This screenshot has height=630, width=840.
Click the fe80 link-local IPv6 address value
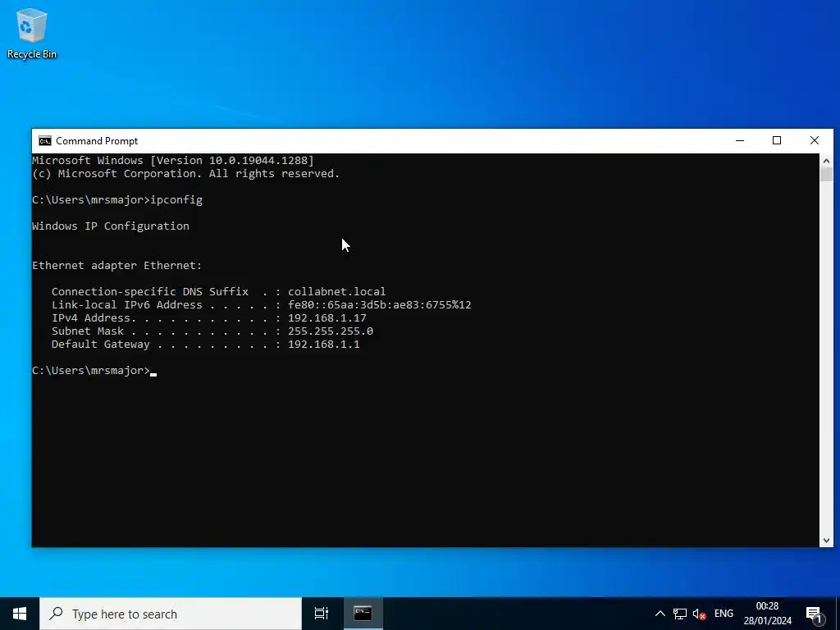tap(380, 305)
